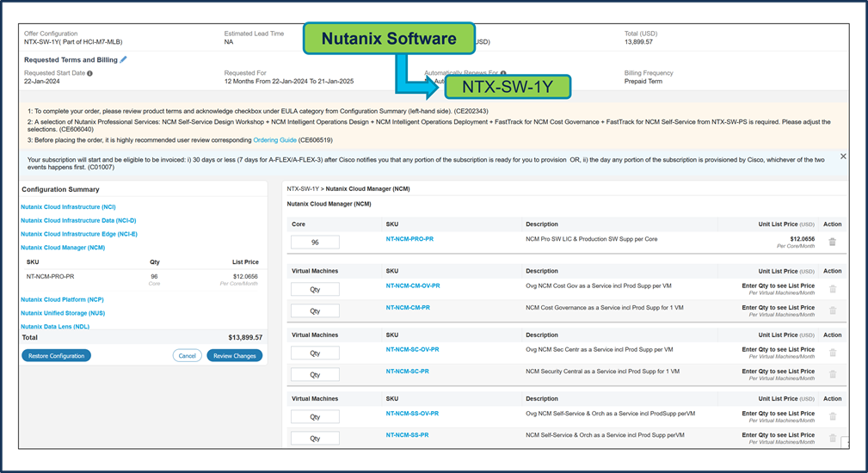Click NTX-SW-1Y( Part of HCI-M7-MLB) text

pos(73,41)
